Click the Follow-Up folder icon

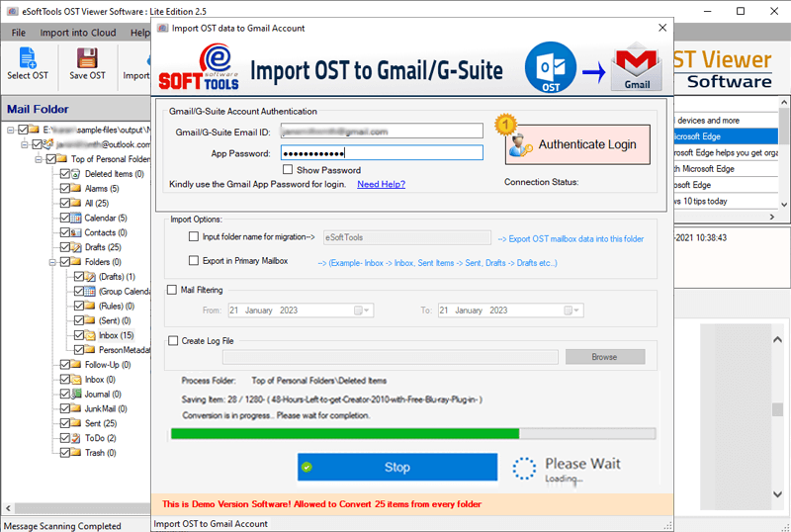(x=76, y=365)
